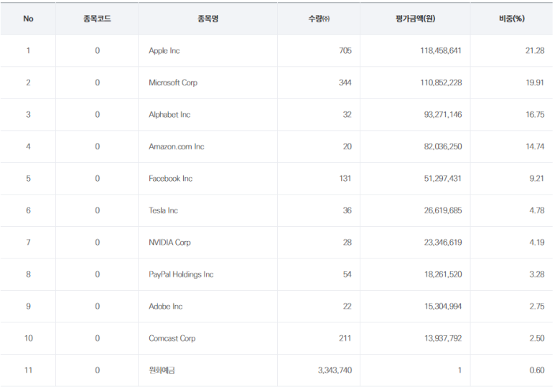Viewport: 555px width, 392px height.
Task: Select the Microsoft Corp row name
Action: [x=173, y=83]
